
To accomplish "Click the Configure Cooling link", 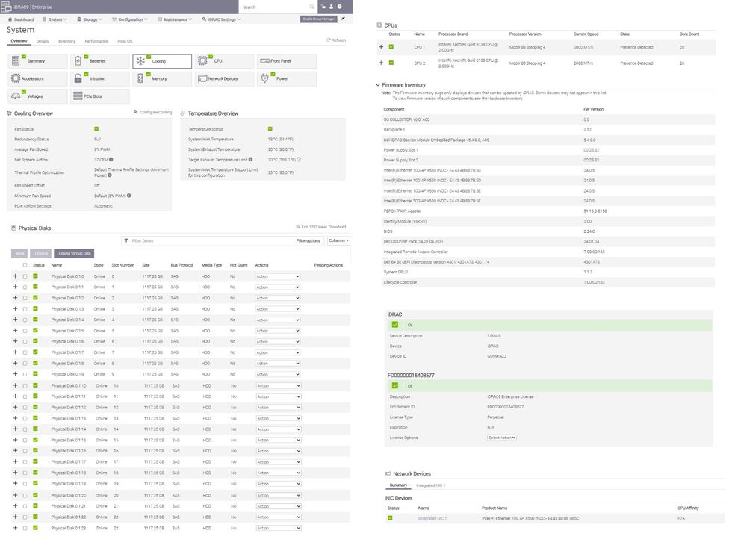I will coord(153,112).
